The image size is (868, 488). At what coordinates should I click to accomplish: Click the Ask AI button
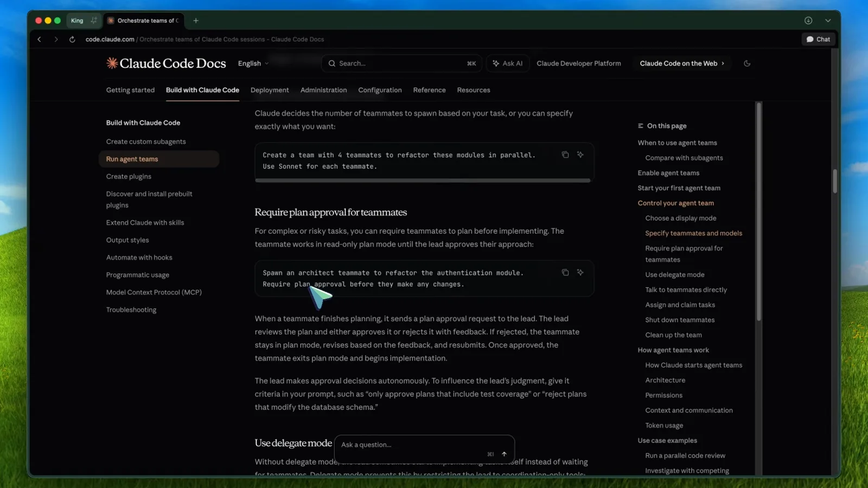507,63
